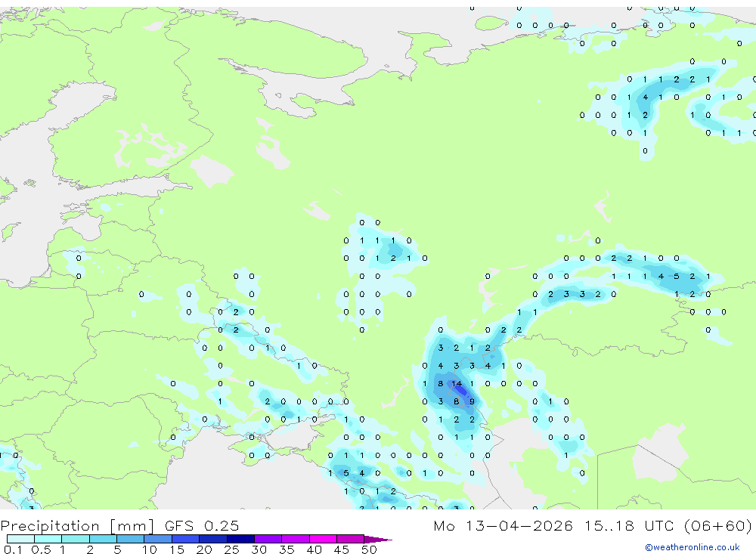Click the 'Precipitation [mm]' title text

click(77, 526)
